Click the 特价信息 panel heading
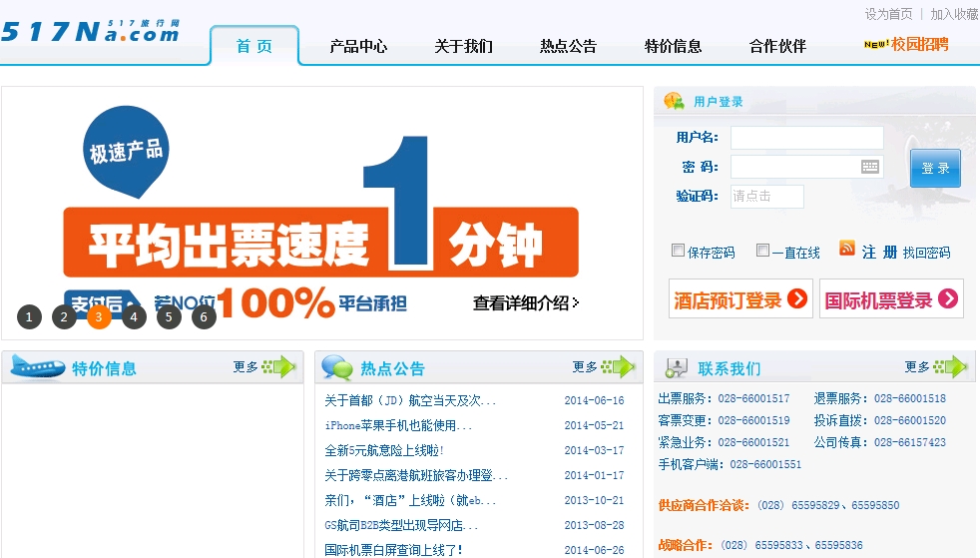 coord(104,368)
